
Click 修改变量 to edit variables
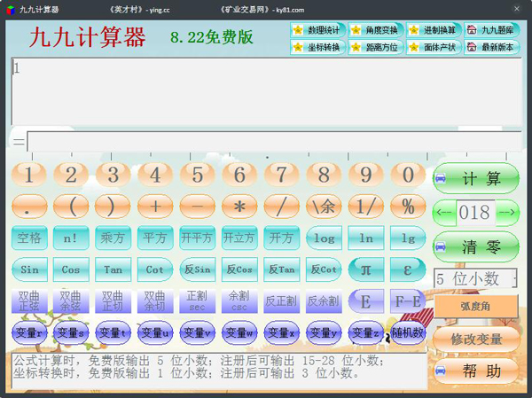coord(476,339)
